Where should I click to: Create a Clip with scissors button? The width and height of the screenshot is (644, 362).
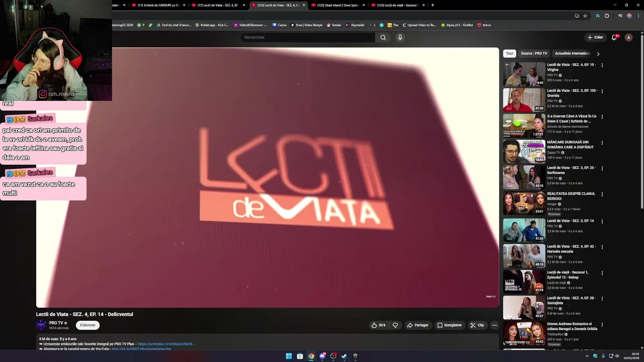pyautogui.click(x=477, y=325)
